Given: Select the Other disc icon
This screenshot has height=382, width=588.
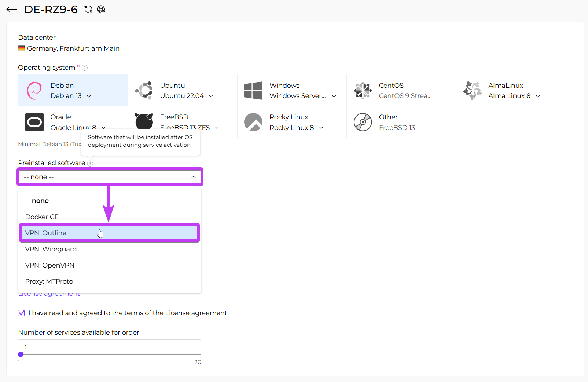Looking at the screenshot, I should (x=363, y=122).
